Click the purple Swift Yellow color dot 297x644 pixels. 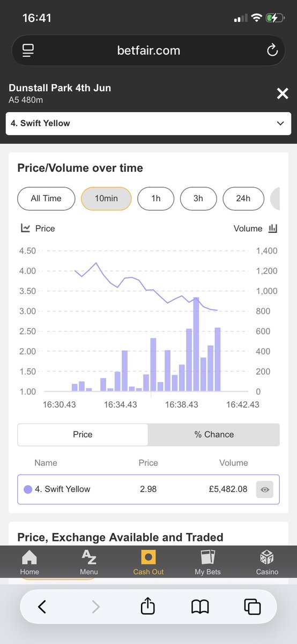click(28, 489)
